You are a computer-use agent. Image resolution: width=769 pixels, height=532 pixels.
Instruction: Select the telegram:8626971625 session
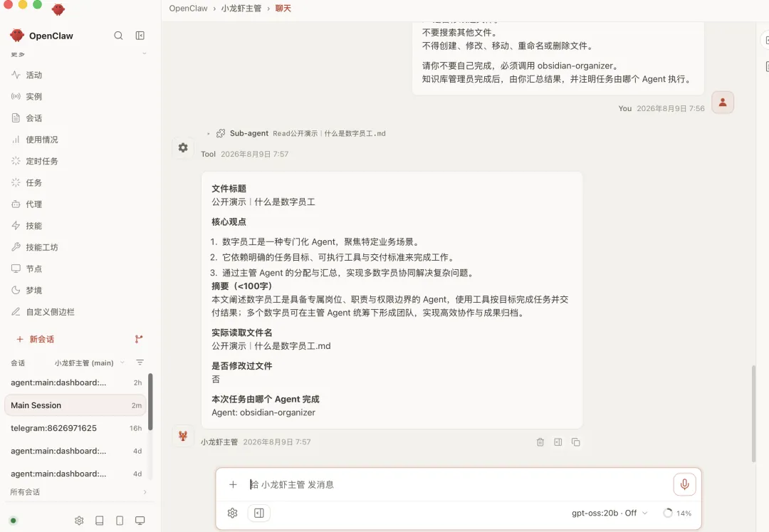click(x=75, y=428)
